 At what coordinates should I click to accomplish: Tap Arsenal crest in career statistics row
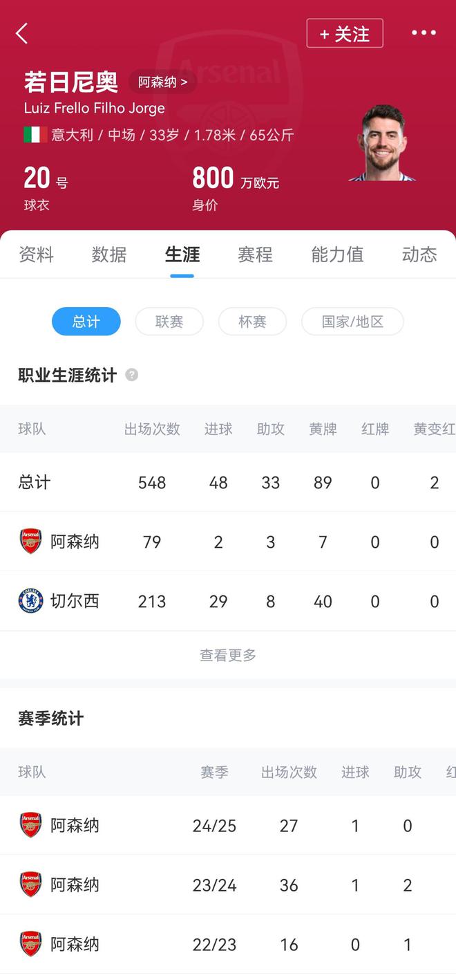click(30, 542)
